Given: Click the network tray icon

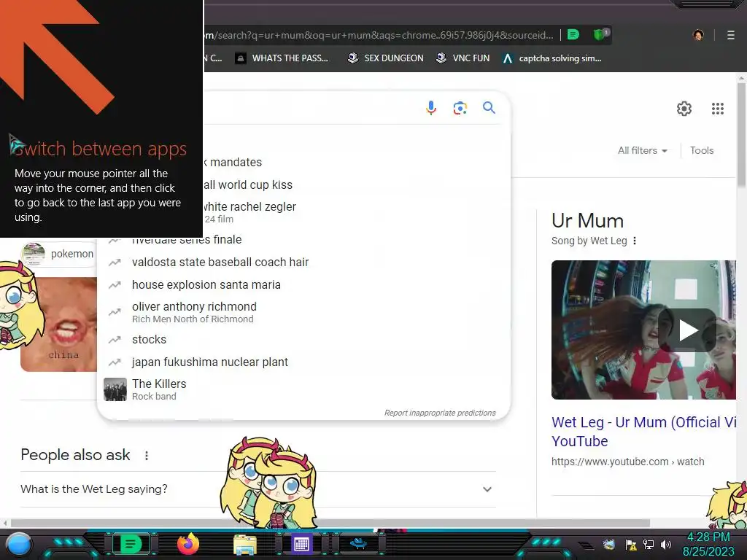Looking at the screenshot, I should click(649, 545).
